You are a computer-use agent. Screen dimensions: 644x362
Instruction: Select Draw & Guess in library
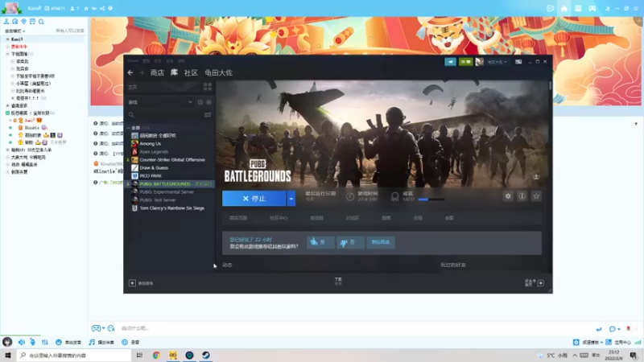tap(154, 167)
